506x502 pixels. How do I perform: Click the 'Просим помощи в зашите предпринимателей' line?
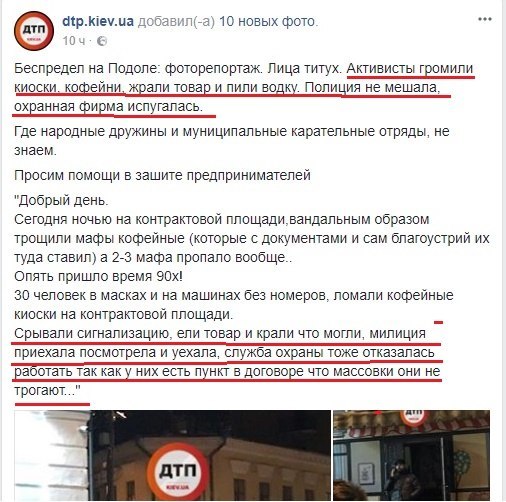pos(162,175)
